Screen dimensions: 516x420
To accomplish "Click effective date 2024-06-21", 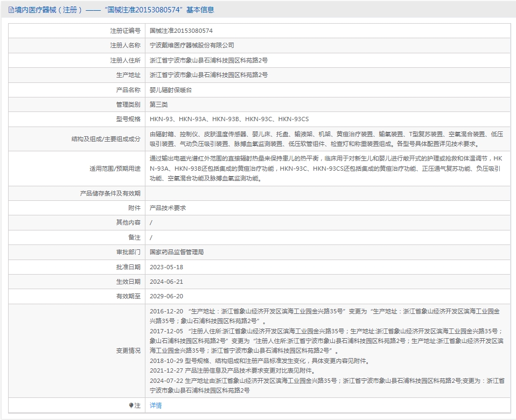I will click(166, 282).
